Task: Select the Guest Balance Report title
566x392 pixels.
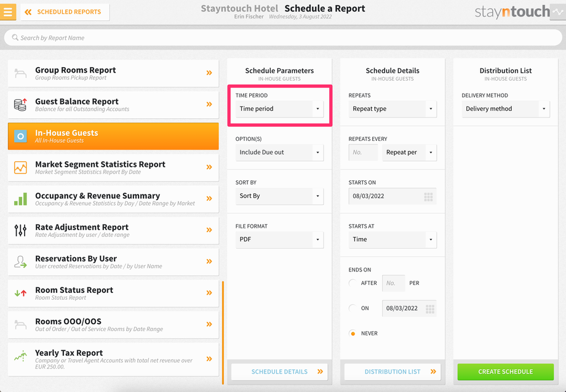Action: (77, 102)
